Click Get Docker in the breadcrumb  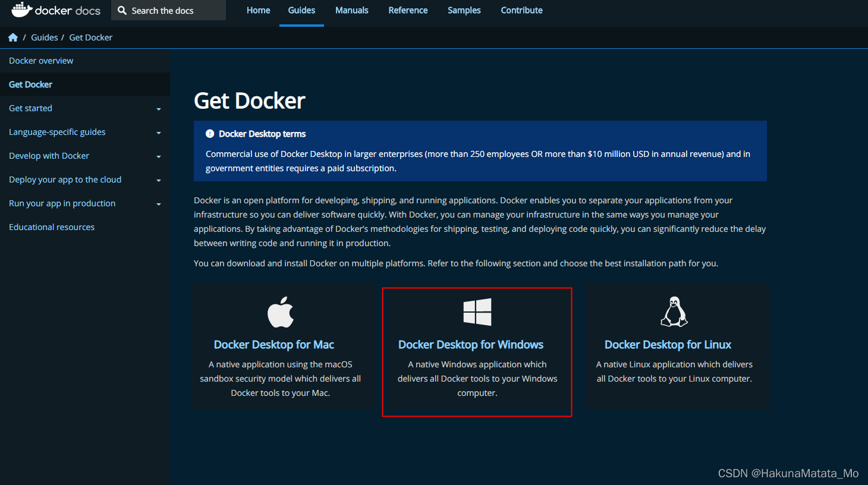coord(91,37)
